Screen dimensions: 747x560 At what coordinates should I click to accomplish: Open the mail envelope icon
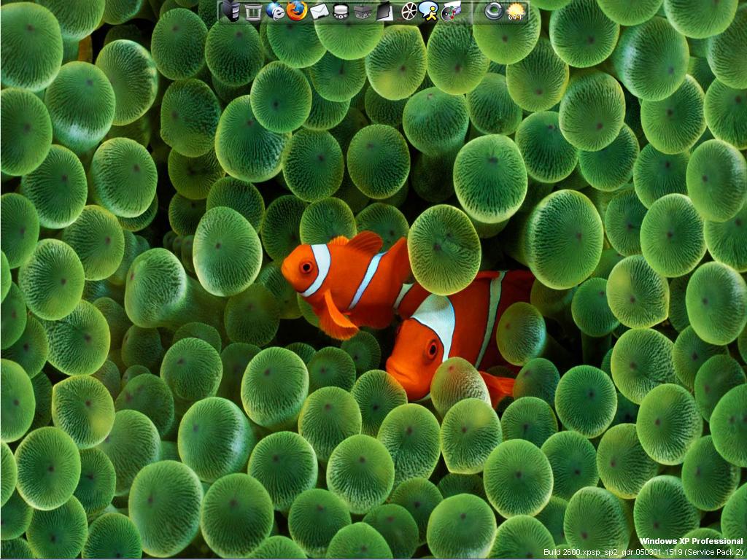coord(320,11)
